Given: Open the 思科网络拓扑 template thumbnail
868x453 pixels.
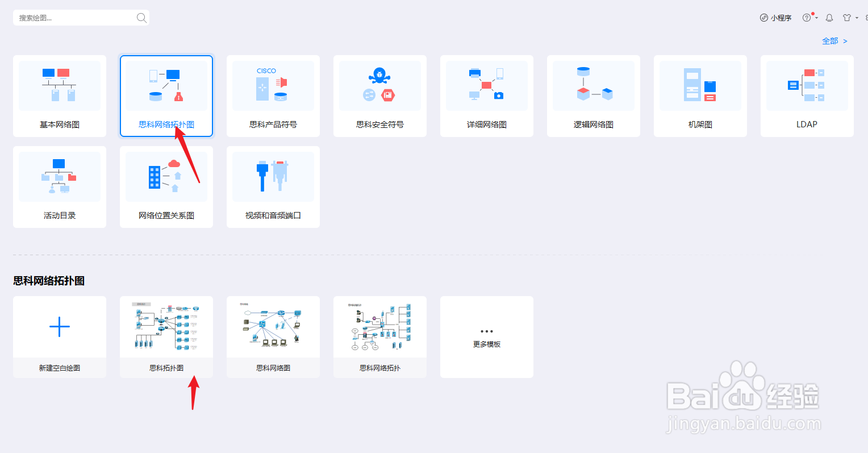Looking at the screenshot, I should click(x=379, y=326).
